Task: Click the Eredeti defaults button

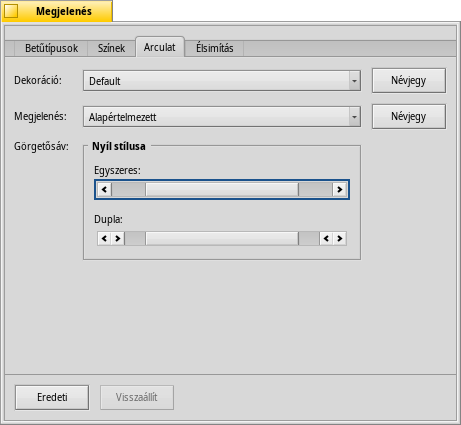Action: [x=52, y=397]
